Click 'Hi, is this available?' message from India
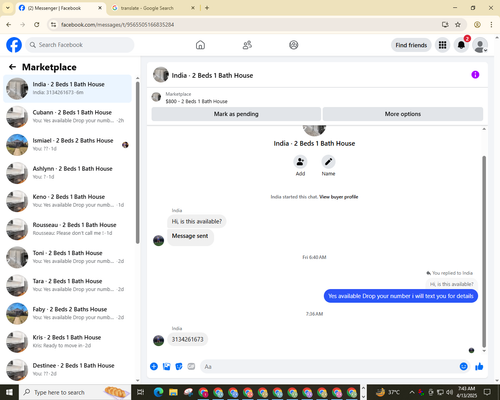 [x=197, y=221]
